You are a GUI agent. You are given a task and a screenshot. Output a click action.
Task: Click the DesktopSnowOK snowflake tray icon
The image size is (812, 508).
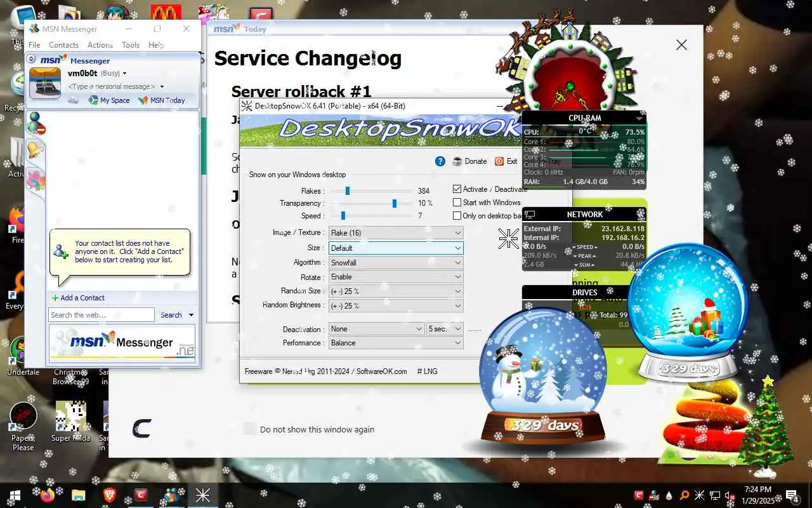point(700,495)
